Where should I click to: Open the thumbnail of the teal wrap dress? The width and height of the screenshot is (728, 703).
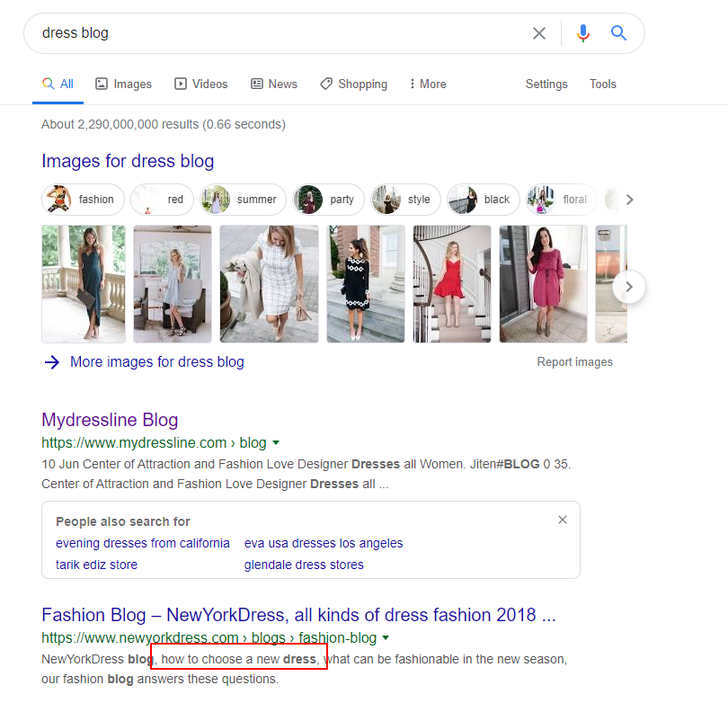point(84,284)
